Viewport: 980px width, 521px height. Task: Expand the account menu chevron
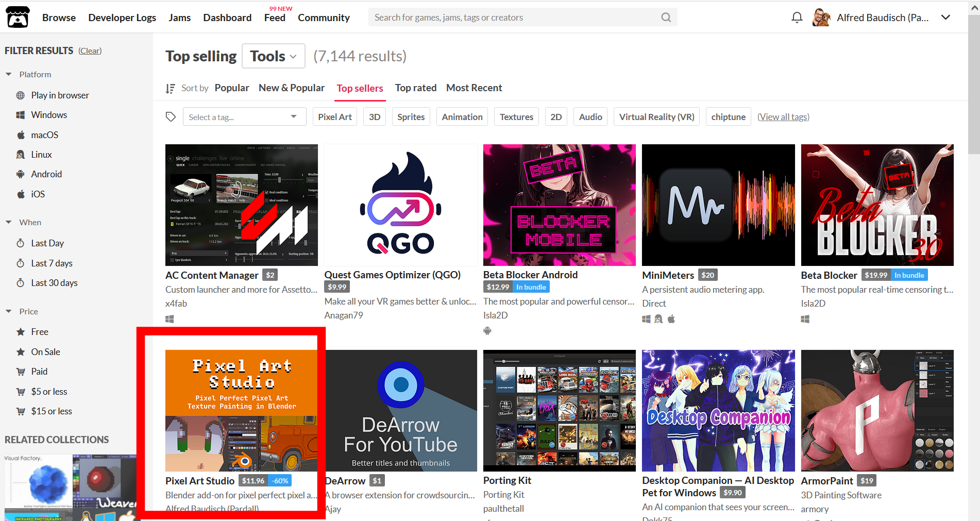click(945, 18)
